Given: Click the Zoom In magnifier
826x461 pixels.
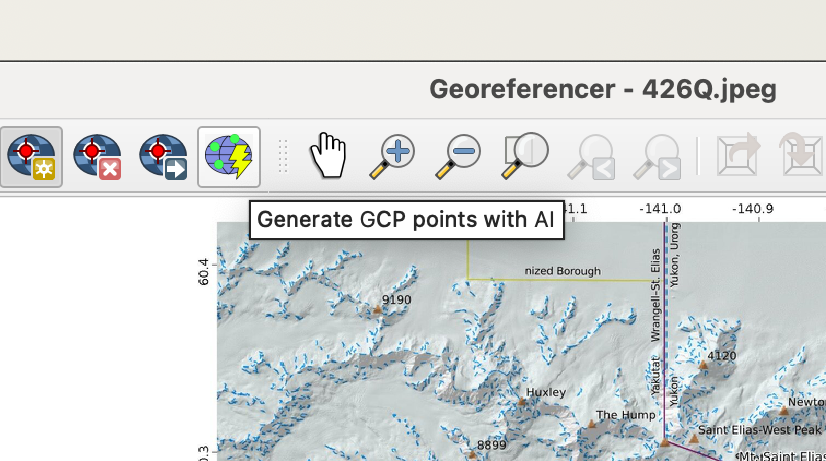Looking at the screenshot, I should coord(392,157).
